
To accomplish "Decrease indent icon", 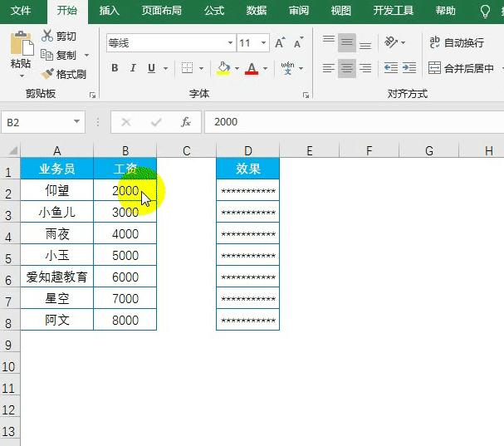I will (x=391, y=68).
